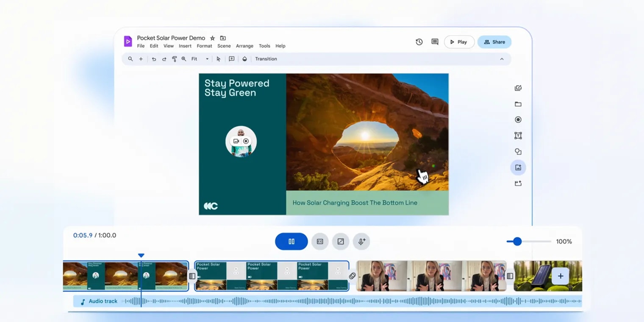Click camera icon on presenter avatar
This screenshot has width=644, height=322.
click(236, 141)
